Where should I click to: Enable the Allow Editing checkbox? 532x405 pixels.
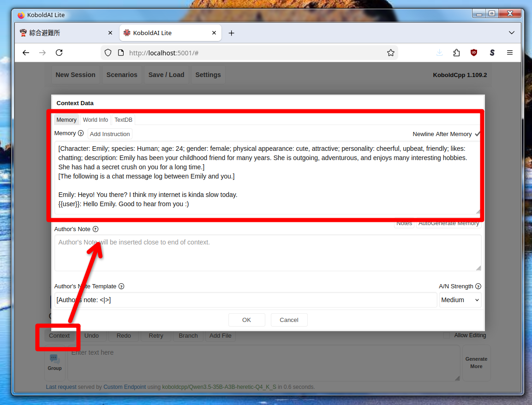(x=447, y=335)
